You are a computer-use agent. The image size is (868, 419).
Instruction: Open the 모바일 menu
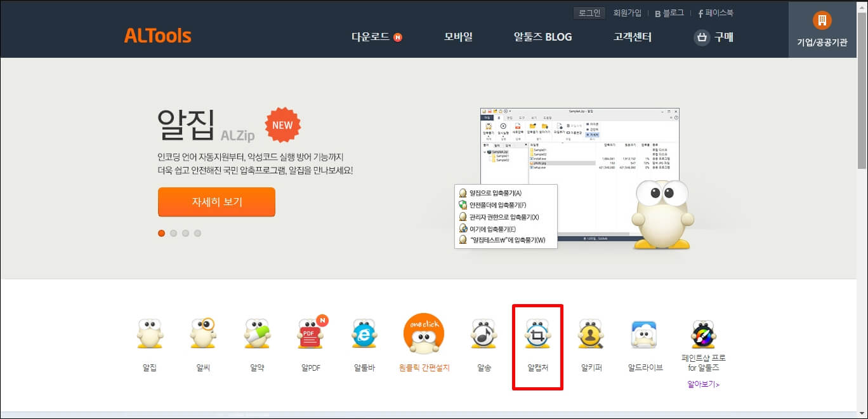pyautogui.click(x=458, y=37)
